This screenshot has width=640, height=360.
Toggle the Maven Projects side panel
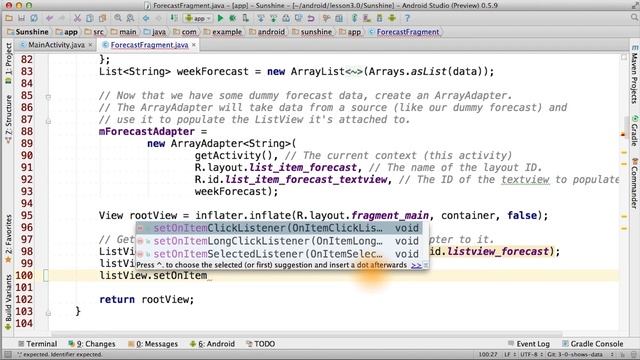(x=634, y=75)
